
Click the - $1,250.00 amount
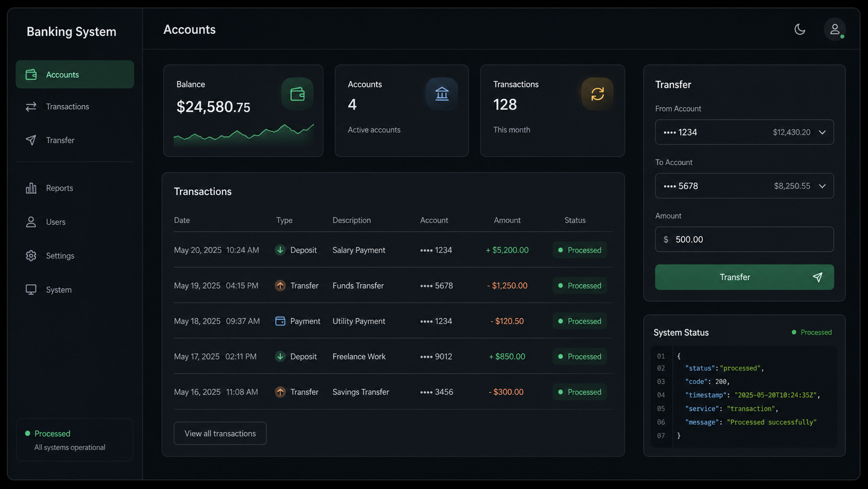tap(507, 285)
